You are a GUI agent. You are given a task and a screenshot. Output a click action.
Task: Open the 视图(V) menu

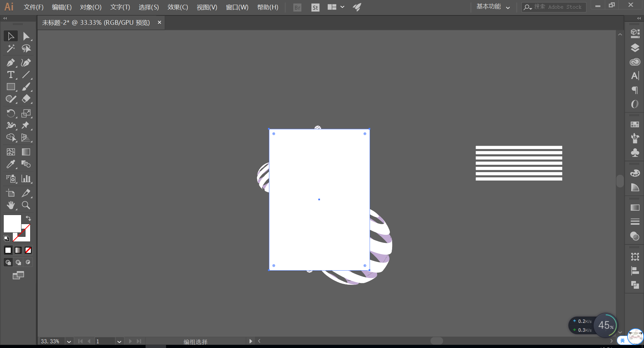pos(207,7)
